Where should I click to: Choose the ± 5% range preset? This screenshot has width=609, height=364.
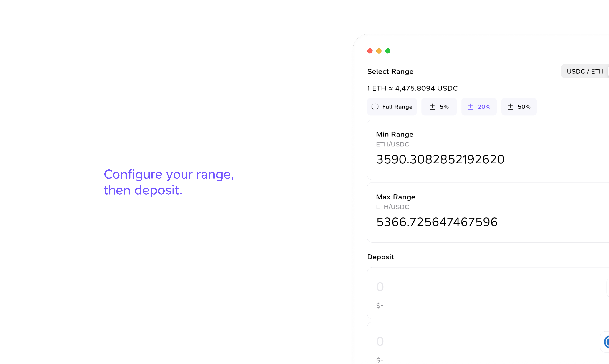(x=439, y=107)
